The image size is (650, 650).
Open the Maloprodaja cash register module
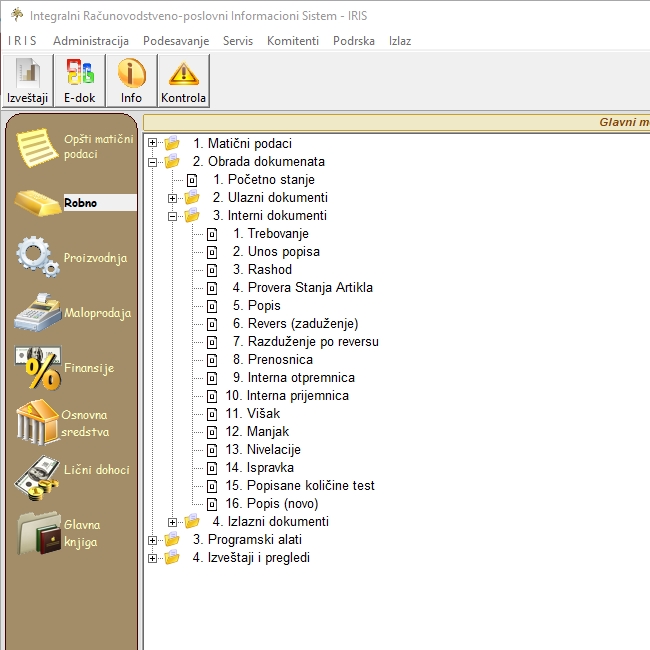[73, 312]
